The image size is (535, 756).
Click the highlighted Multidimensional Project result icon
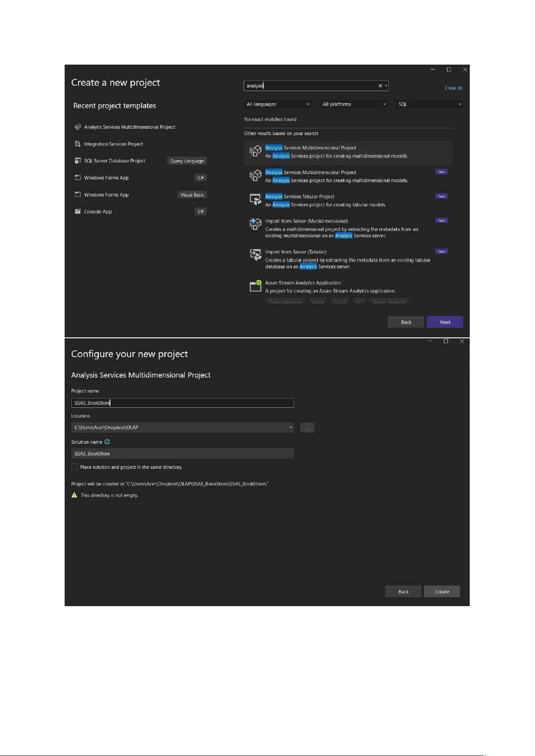coord(255,151)
